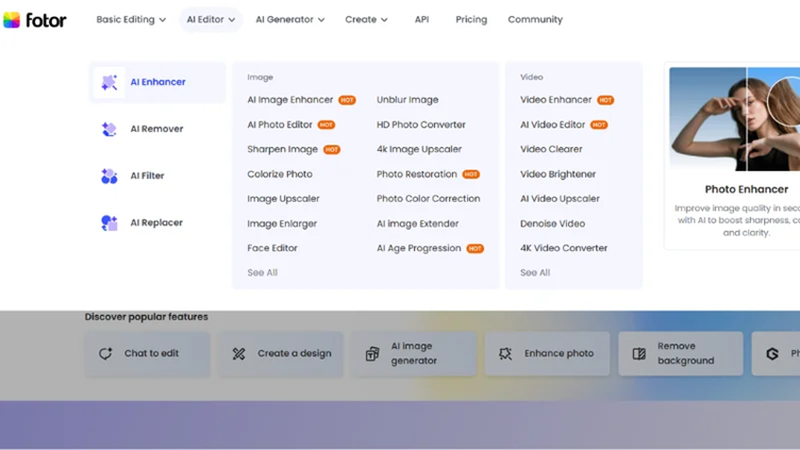
Task: Open Image Enlarger tool
Action: click(282, 223)
